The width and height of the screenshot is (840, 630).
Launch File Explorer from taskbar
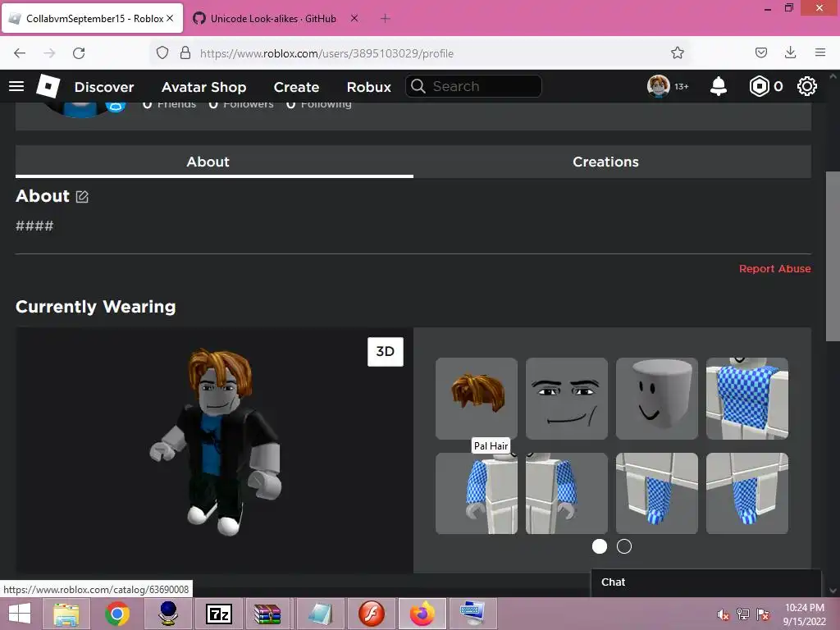tap(66, 614)
